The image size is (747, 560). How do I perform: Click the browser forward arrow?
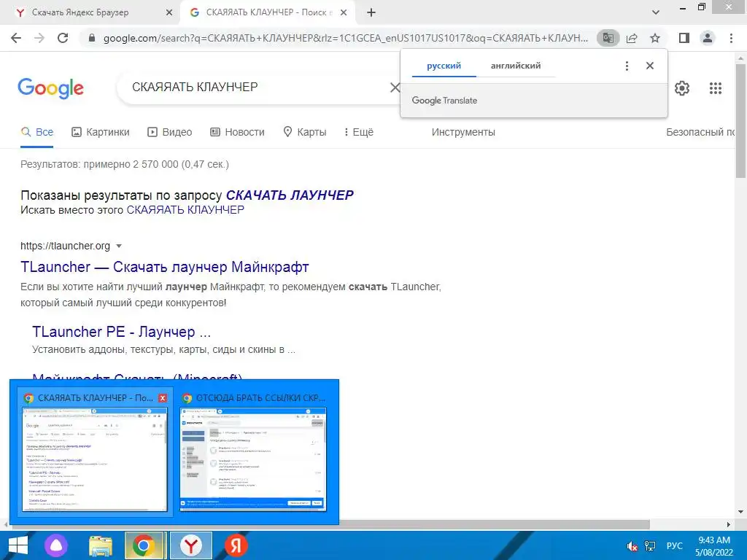39,38
